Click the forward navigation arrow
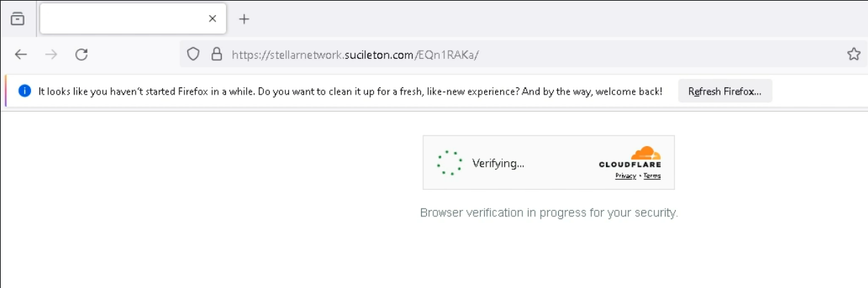This screenshot has height=288, width=868. [51, 54]
